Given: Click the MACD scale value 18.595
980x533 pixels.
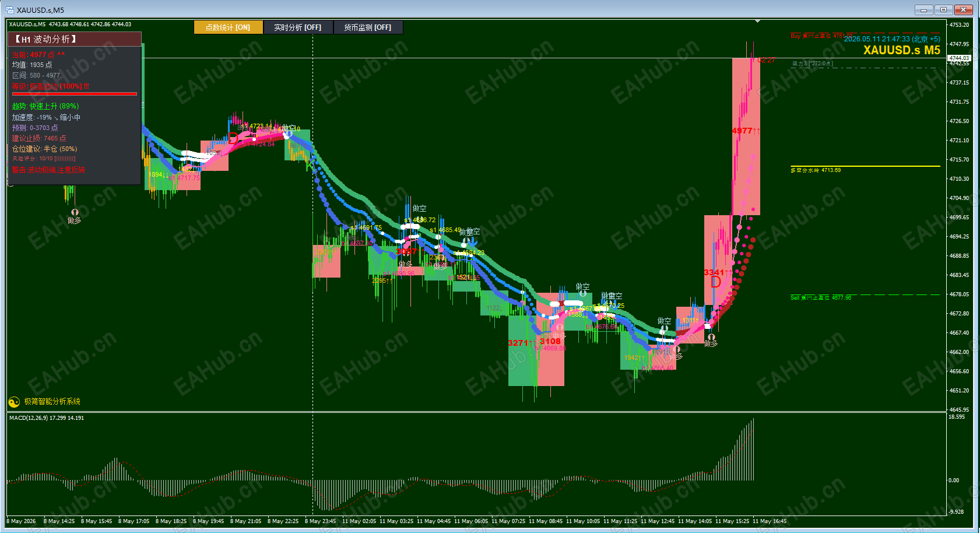Looking at the screenshot, I should pos(957,417).
